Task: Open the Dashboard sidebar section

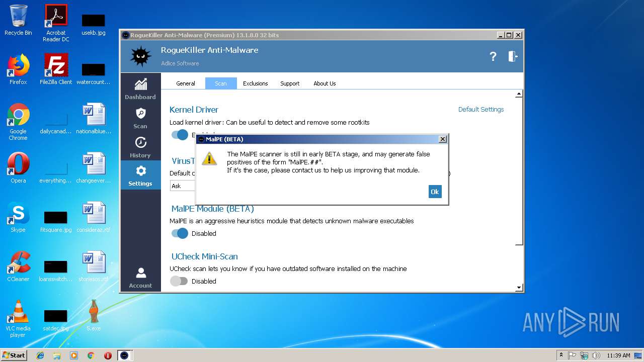Action: (140, 88)
